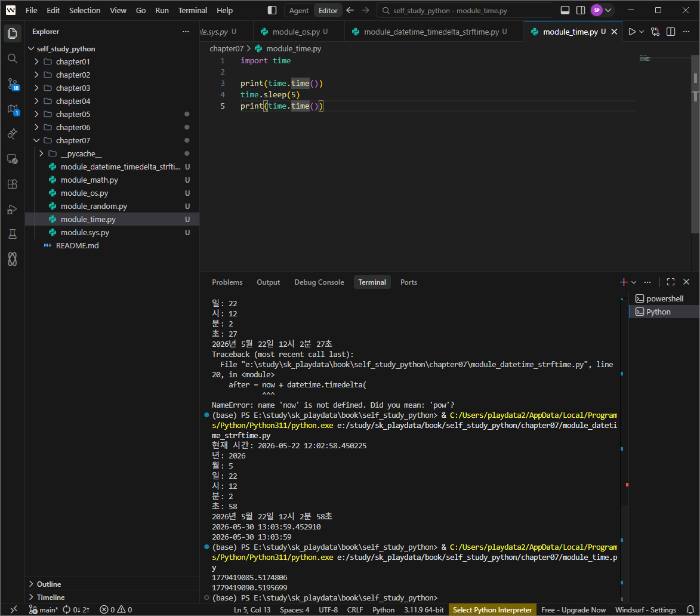Run the Python file with the play button
The width and height of the screenshot is (700, 616).
632,32
